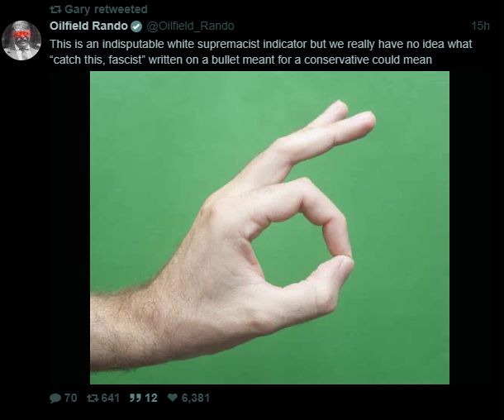The height and width of the screenshot is (420, 504).
Task: Open the 15h timestamp
Action: (x=480, y=26)
